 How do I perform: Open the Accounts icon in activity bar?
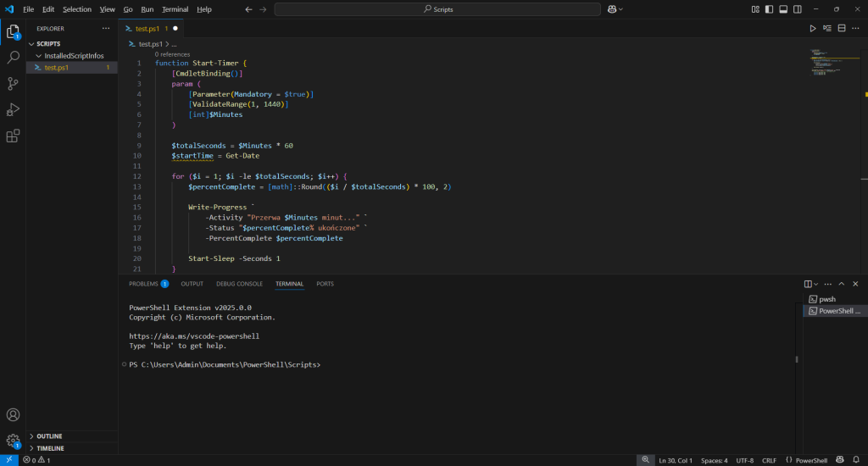click(x=13, y=414)
